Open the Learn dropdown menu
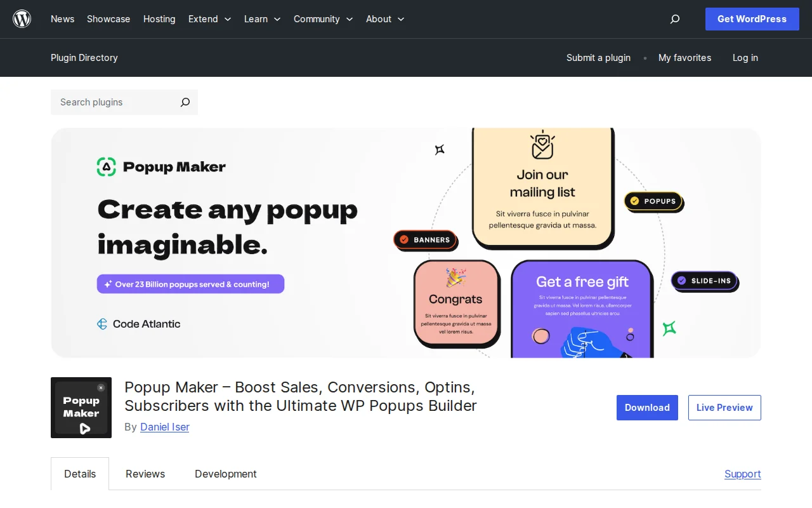812x508 pixels. tap(262, 19)
